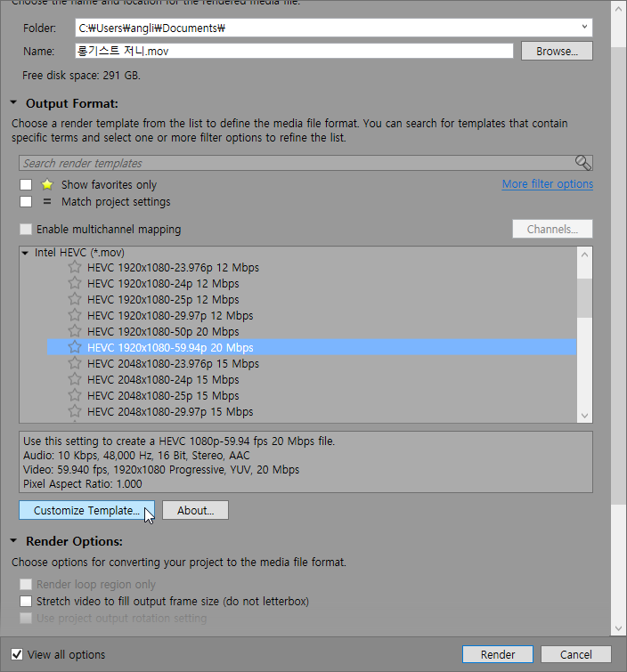The width and height of the screenshot is (627, 672).
Task: Select HEVC 2048x1080-29.97p 15 Mbps template
Action: pyautogui.click(x=170, y=411)
